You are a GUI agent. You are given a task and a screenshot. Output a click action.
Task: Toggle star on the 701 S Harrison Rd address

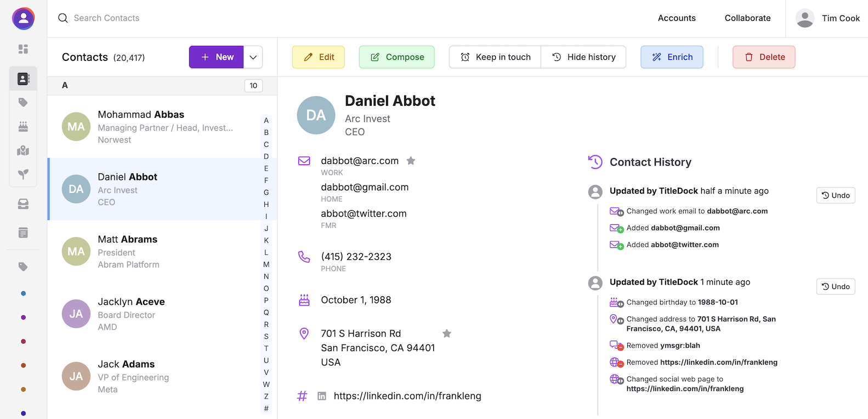pyautogui.click(x=447, y=333)
